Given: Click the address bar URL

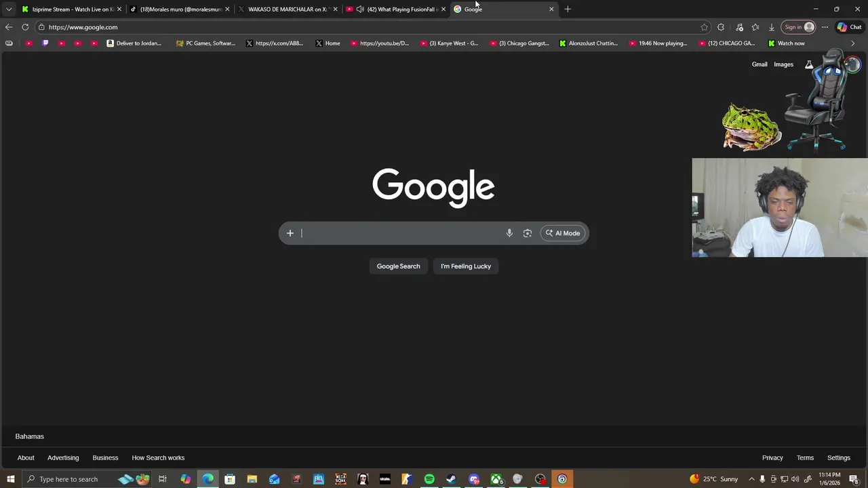Looking at the screenshot, I should (83, 27).
